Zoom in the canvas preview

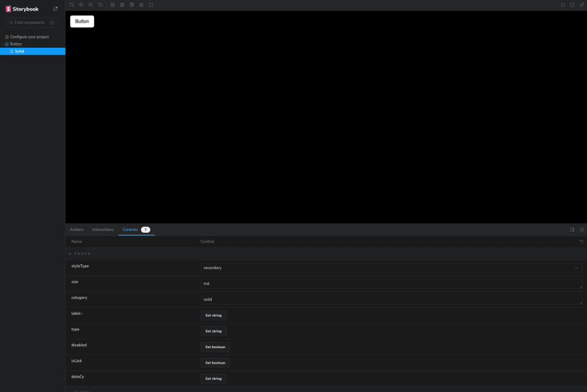point(81,5)
